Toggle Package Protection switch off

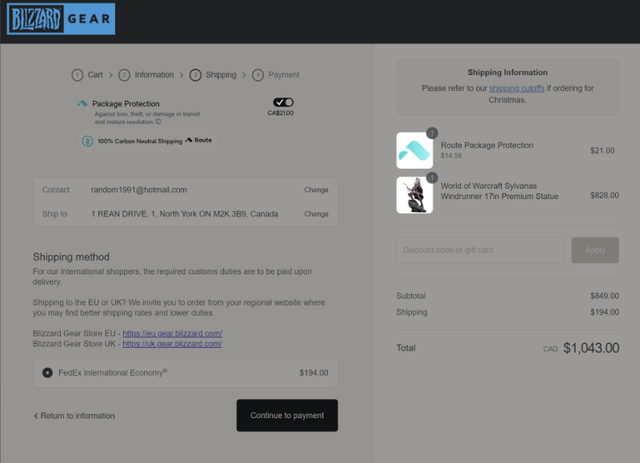283,102
